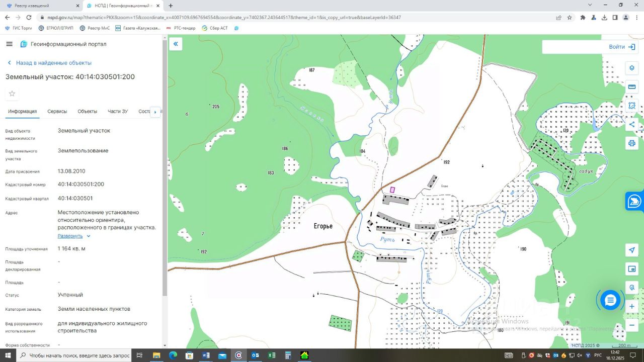This screenshot has height=362, width=644.
Task: Open the Газета «Калужская... bookmark
Action: click(138, 28)
